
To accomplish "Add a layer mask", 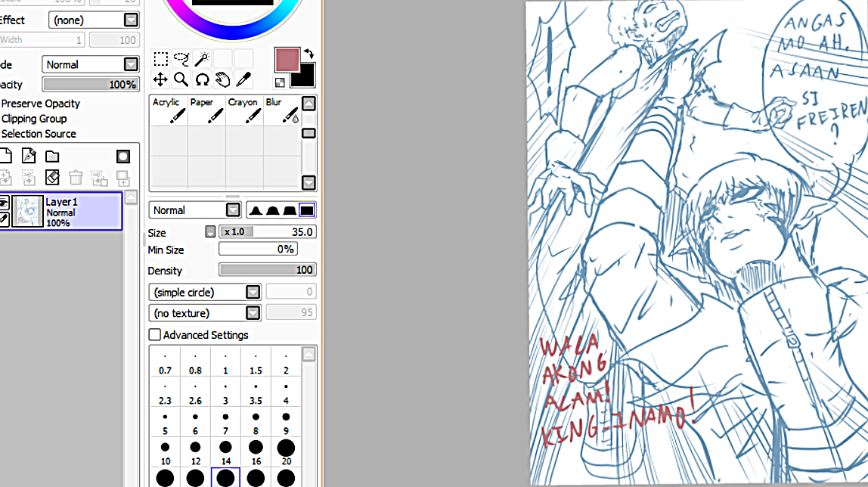I will (123, 157).
